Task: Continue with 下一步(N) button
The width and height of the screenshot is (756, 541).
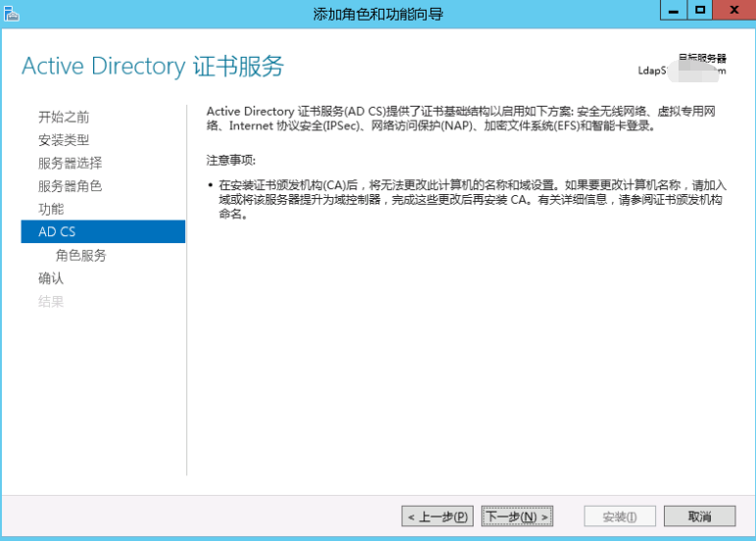Action: pyautogui.click(x=517, y=516)
